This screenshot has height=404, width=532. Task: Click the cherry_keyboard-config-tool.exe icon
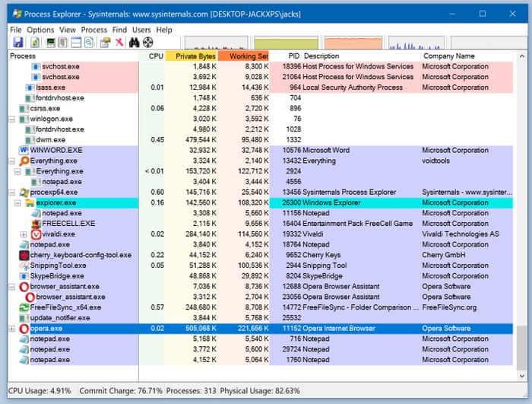(x=24, y=256)
